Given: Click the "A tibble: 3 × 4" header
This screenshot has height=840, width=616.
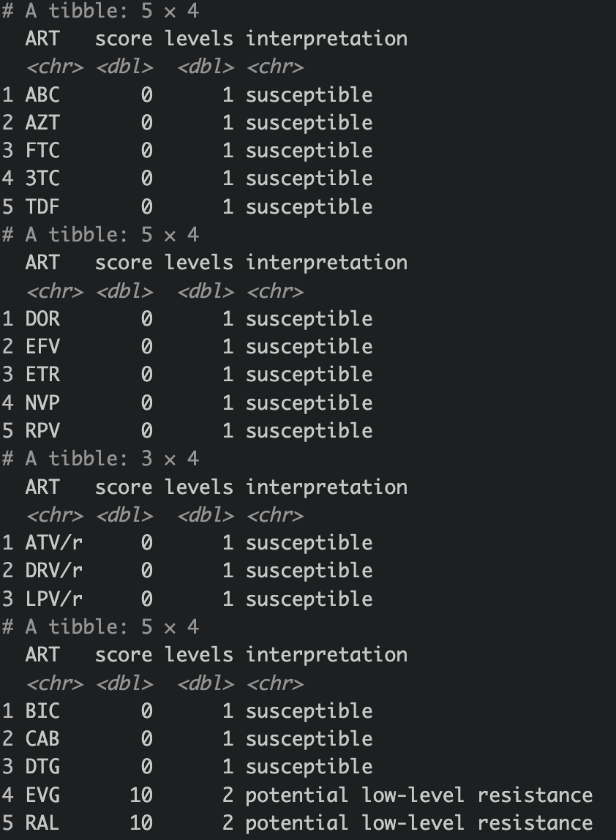Looking at the screenshot, I should [x=111, y=459].
